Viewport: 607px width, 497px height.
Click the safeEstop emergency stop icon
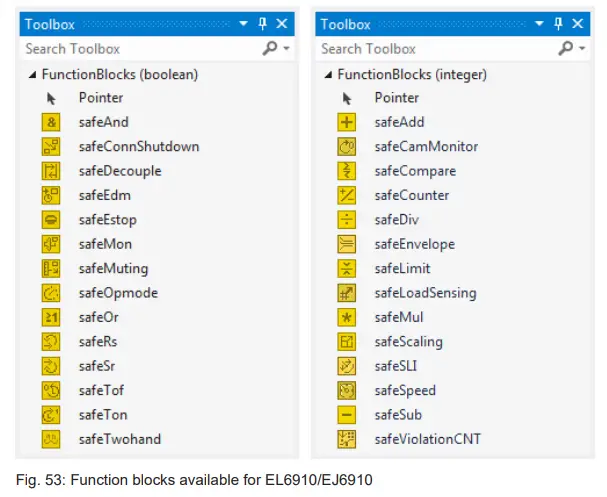tap(51, 220)
